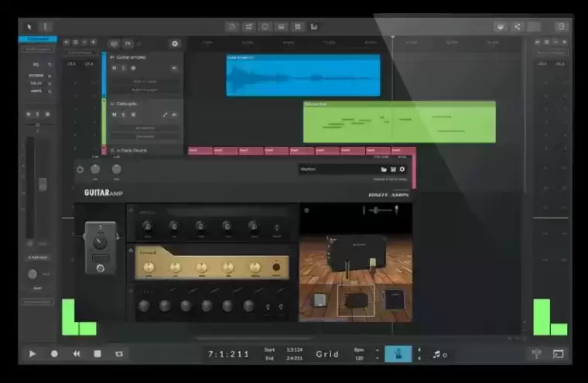Open the three-dot main menu
Screen dimensions: 588x383
click(46, 26)
